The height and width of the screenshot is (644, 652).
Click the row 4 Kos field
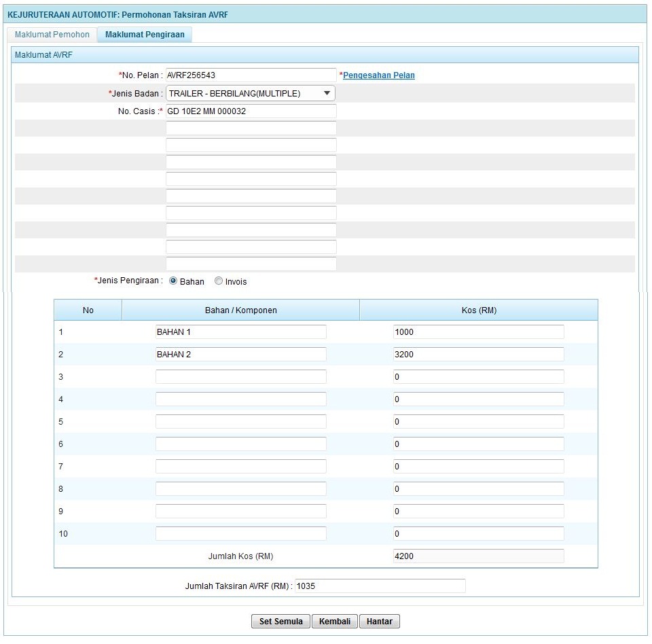[x=479, y=399]
